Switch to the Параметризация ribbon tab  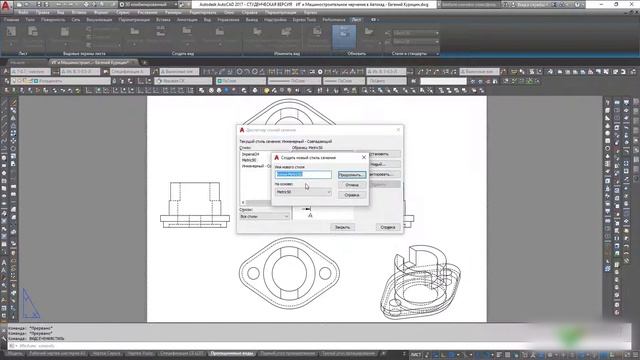(134, 20)
